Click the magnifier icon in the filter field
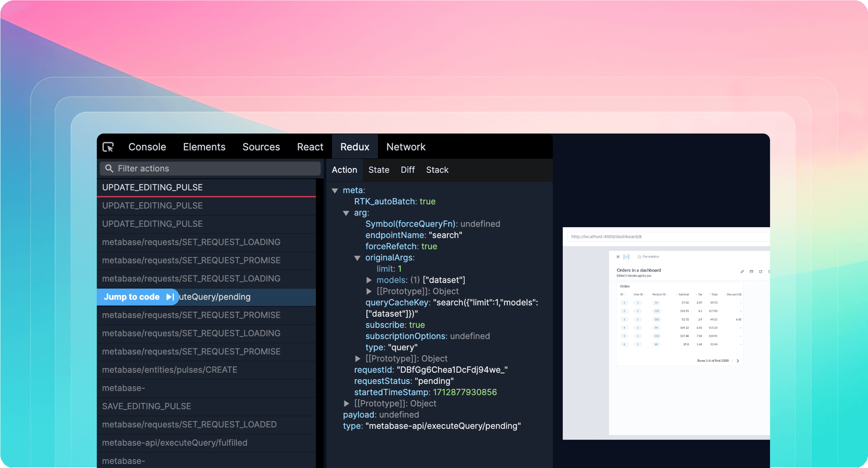This screenshot has width=868, height=468. point(109,168)
